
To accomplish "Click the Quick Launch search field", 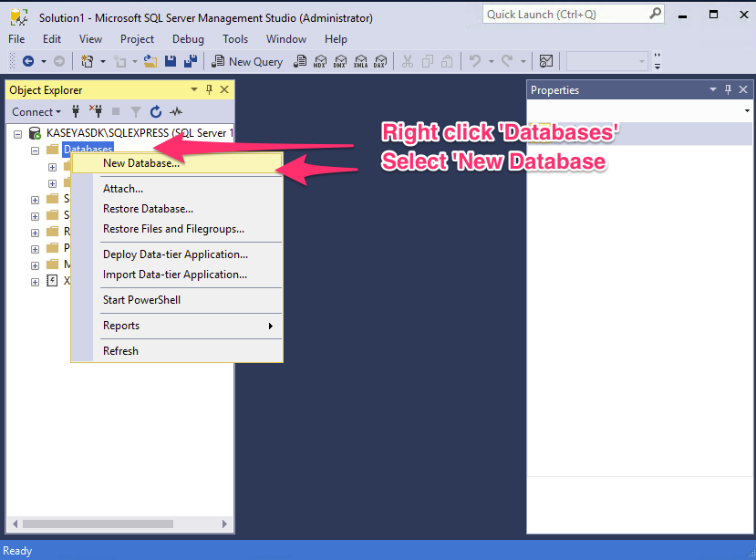I will pyautogui.click(x=574, y=15).
